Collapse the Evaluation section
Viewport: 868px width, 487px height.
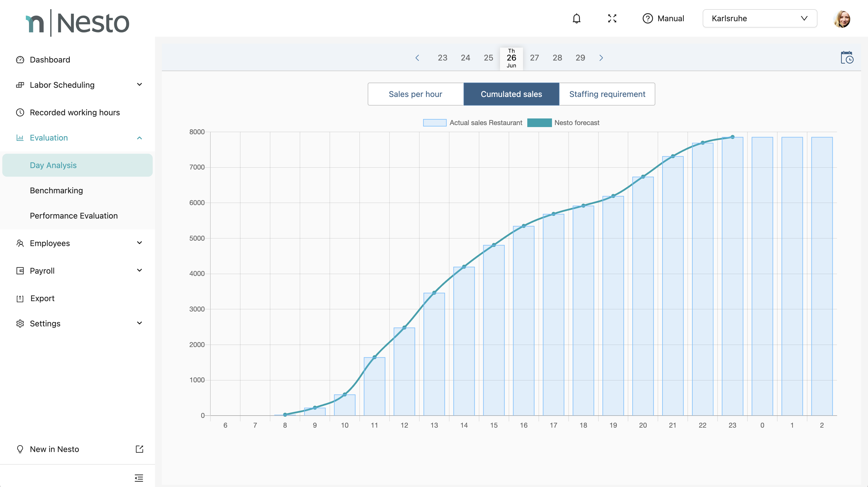point(139,138)
